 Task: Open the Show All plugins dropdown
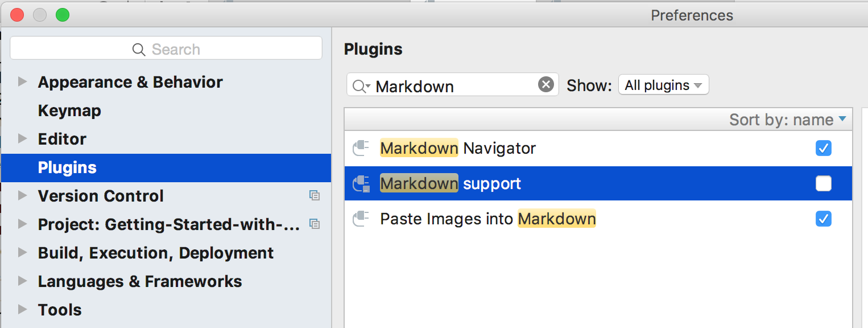click(663, 85)
